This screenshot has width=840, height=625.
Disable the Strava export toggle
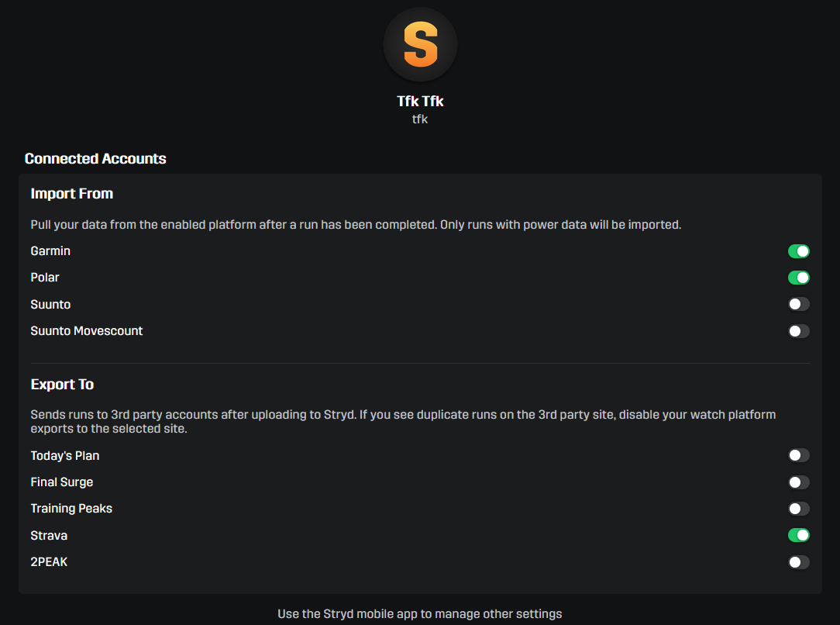click(798, 535)
